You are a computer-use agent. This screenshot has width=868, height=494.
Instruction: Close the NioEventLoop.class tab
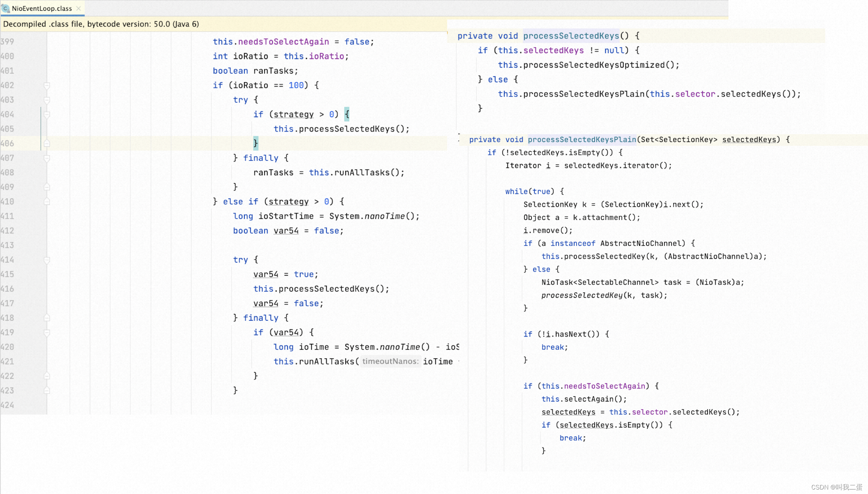pyautogui.click(x=78, y=8)
